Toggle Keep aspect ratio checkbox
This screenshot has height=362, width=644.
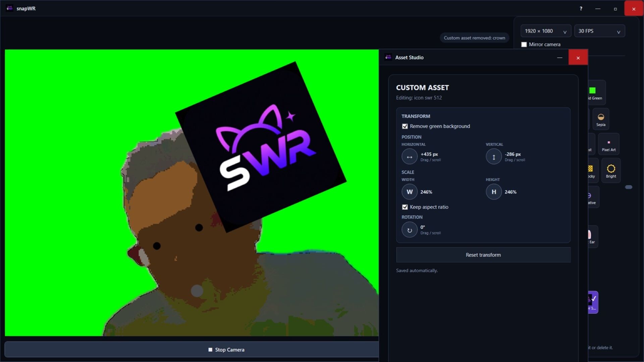(x=405, y=207)
